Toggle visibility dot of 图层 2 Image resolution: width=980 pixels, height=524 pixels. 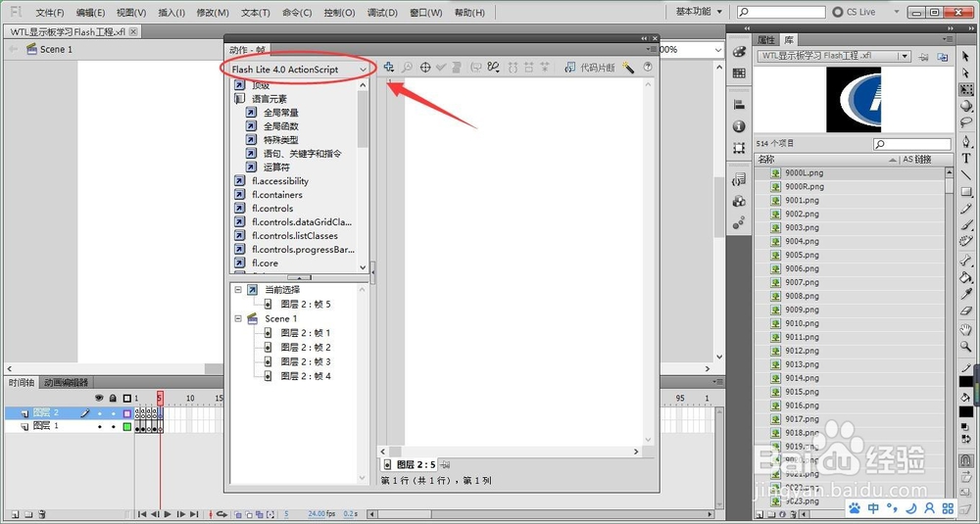coord(99,412)
